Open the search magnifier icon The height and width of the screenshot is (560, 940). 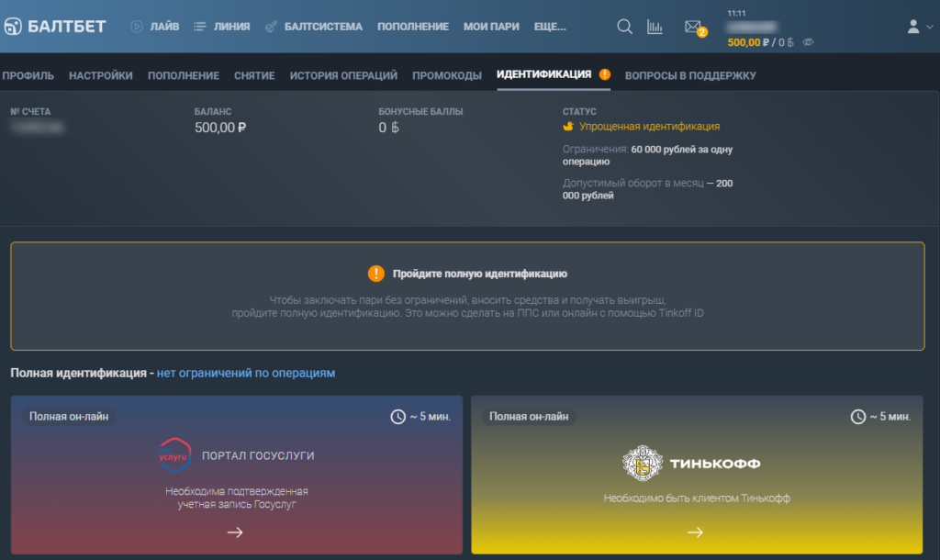click(x=624, y=27)
